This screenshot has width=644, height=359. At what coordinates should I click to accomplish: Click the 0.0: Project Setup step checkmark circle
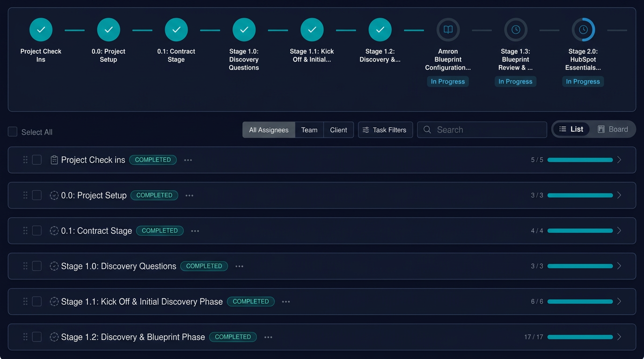click(x=109, y=30)
